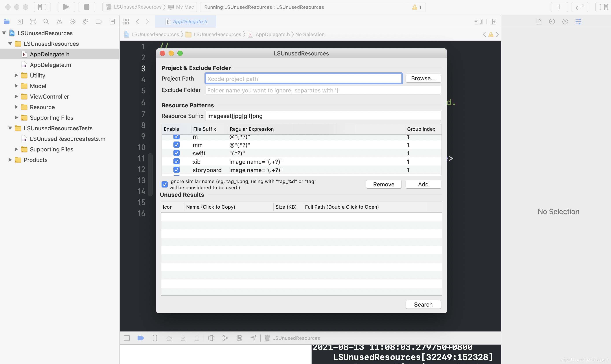The height and width of the screenshot is (364, 611).
Task: Jump to next issue arrow
Action: point(497,34)
